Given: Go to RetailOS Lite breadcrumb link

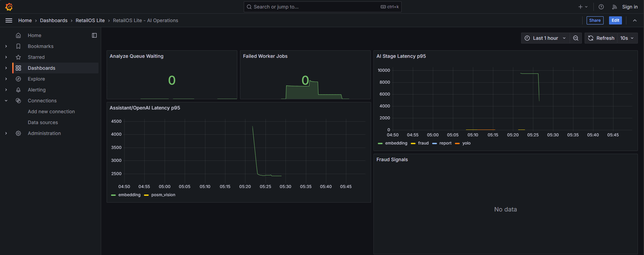Looking at the screenshot, I should (x=90, y=20).
